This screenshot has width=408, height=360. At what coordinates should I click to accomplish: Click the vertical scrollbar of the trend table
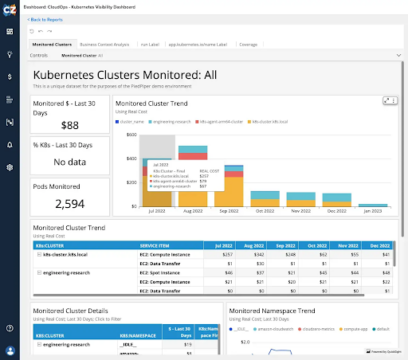(x=395, y=254)
